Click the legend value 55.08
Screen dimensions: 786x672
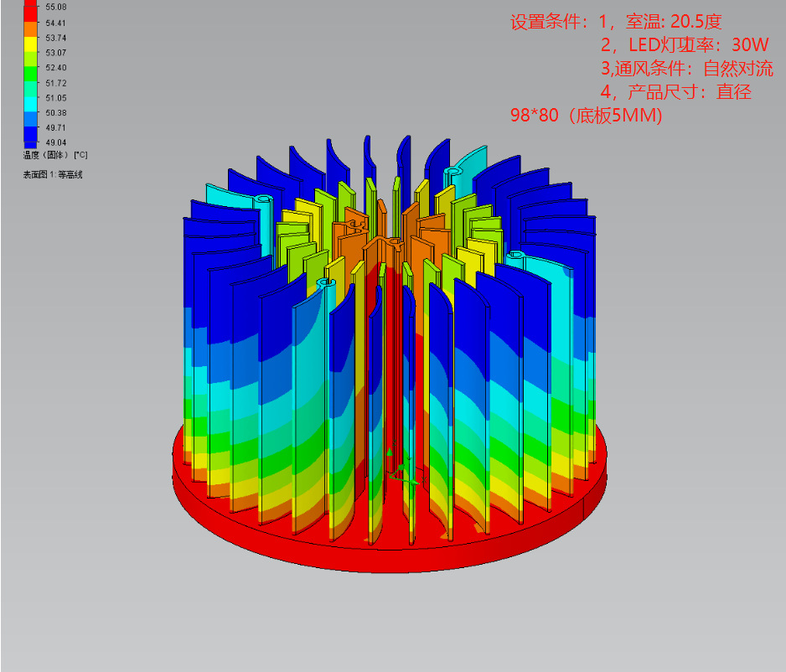coord(55,7)
